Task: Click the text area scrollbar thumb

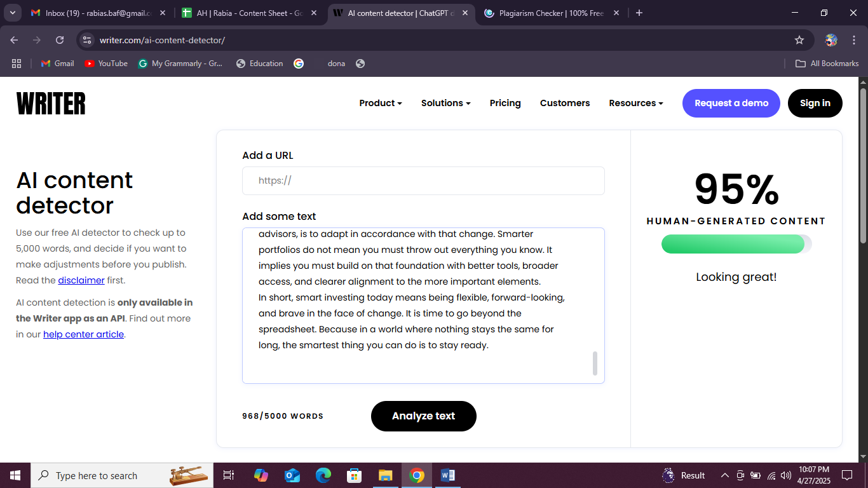Action: point(595,363)
